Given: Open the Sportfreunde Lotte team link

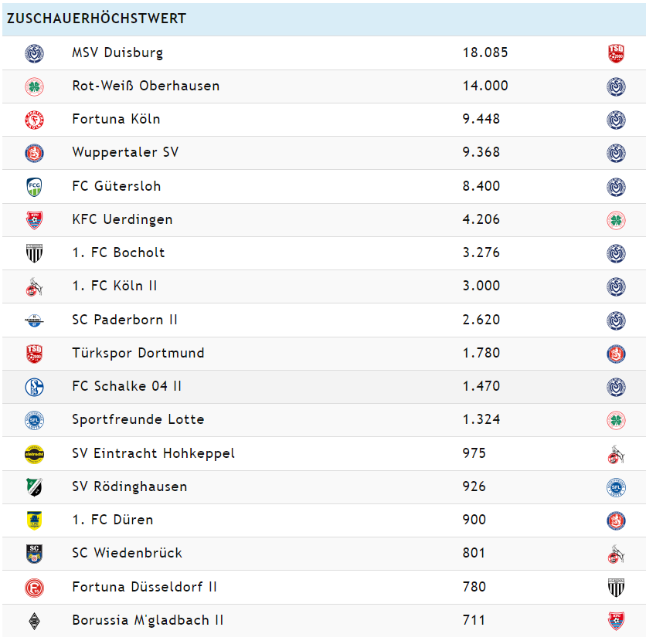Looking at the screenshot, I should [x=138, y=420].
